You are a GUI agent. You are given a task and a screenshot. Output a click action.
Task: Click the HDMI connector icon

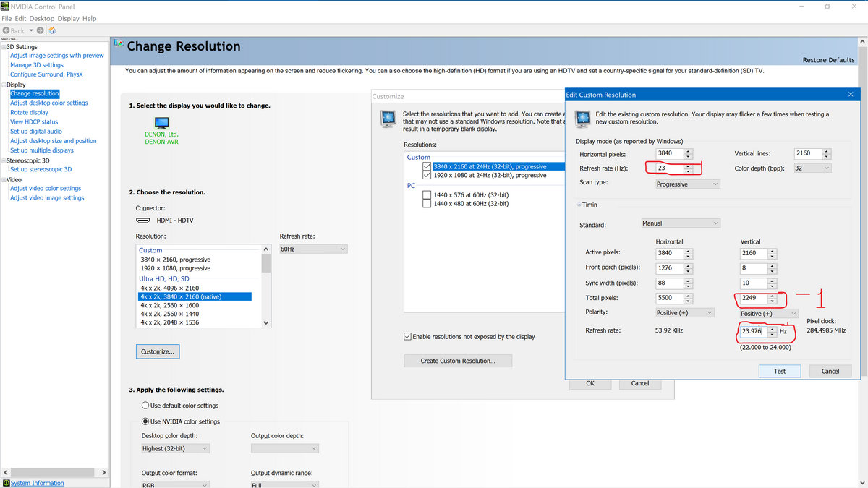point(142,220)
